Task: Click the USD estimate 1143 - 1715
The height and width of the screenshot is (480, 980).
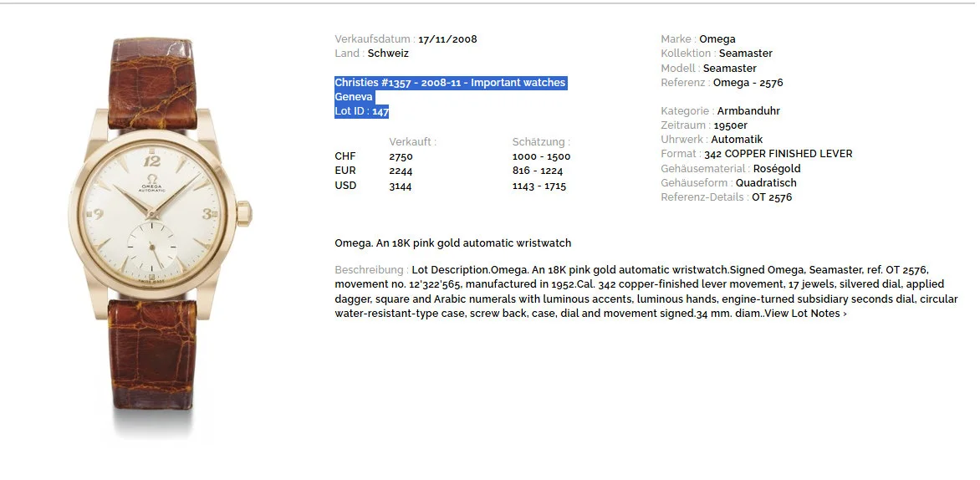Action: [538, 186]
